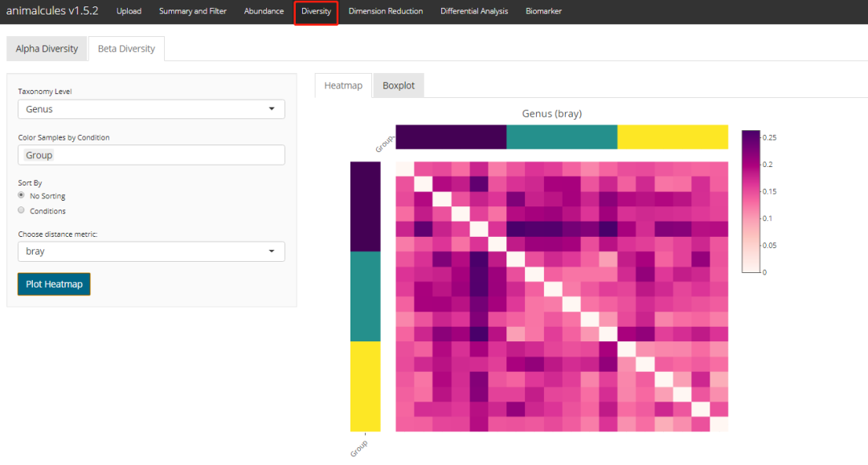Open Differential Analysis page
The image size is (868, 465).
[x=474, y=11]
